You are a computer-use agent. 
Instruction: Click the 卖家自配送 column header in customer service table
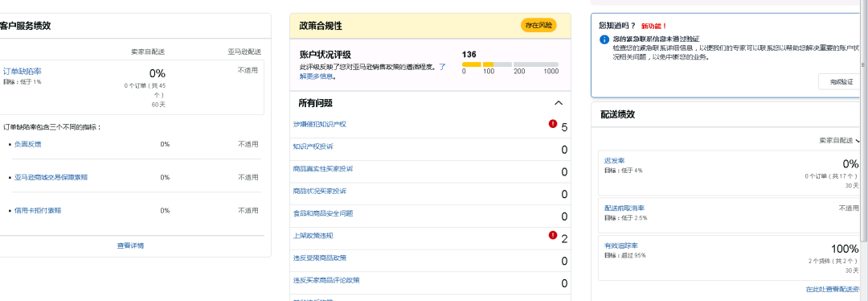pos(148,52)
